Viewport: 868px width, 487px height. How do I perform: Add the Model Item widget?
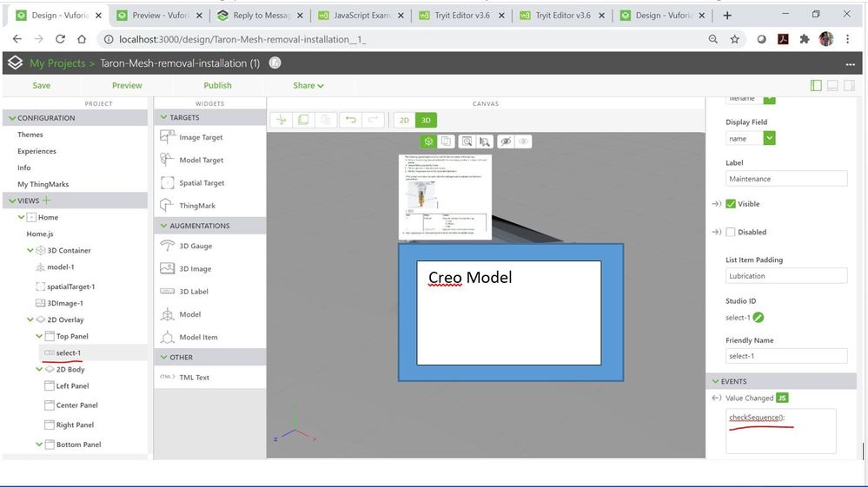(189, 337)
